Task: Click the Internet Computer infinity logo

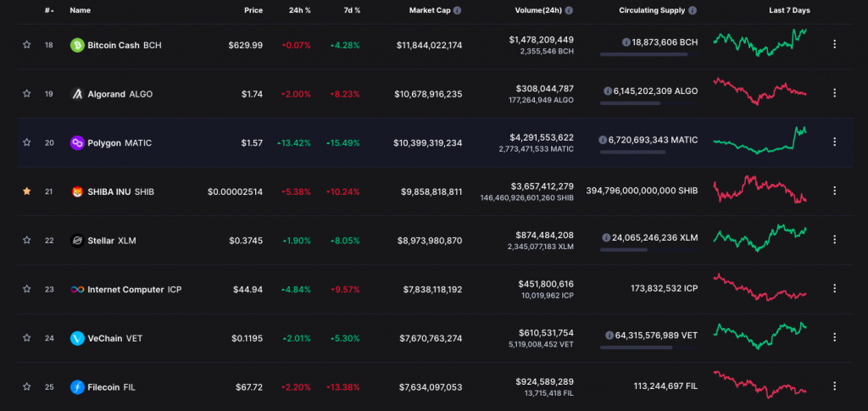Action: tap(77, 289)
